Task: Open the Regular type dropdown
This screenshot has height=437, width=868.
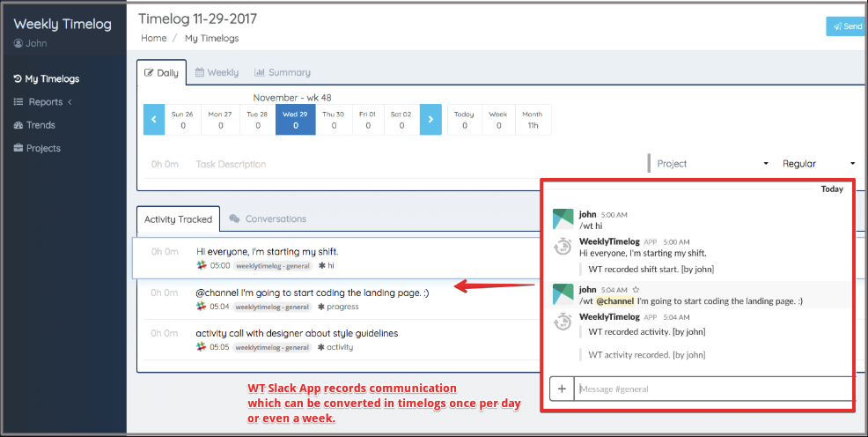Action: (819, 164)
